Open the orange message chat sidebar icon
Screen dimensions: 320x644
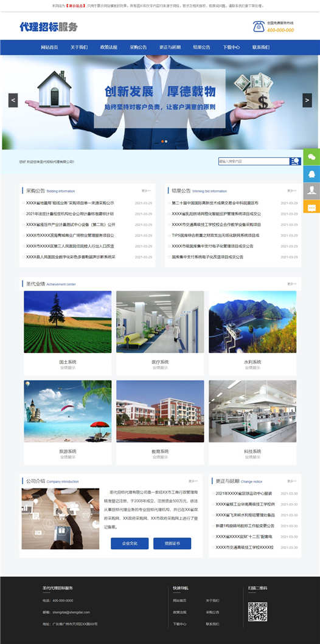point(311,207)
